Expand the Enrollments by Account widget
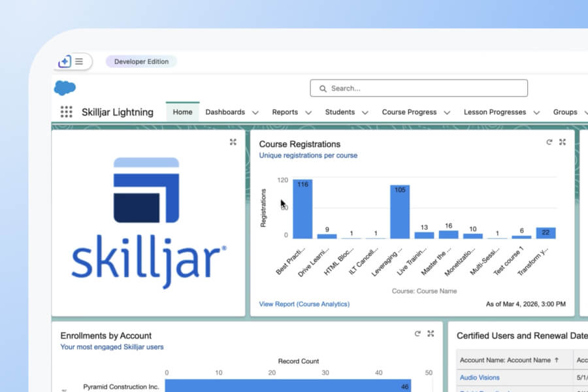The width and height of the screenshot is (588, 392). tap(431, 333)
